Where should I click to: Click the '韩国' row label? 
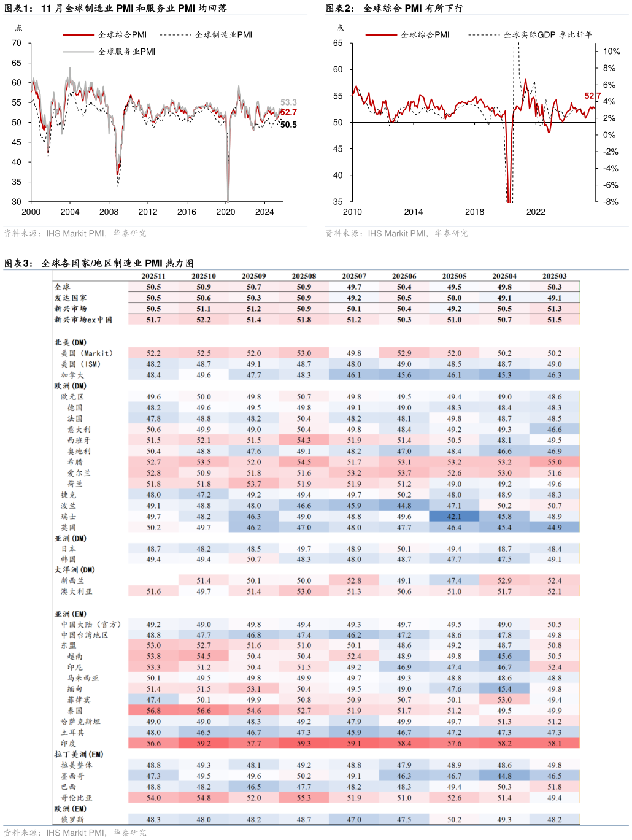(x=68, y=560)
